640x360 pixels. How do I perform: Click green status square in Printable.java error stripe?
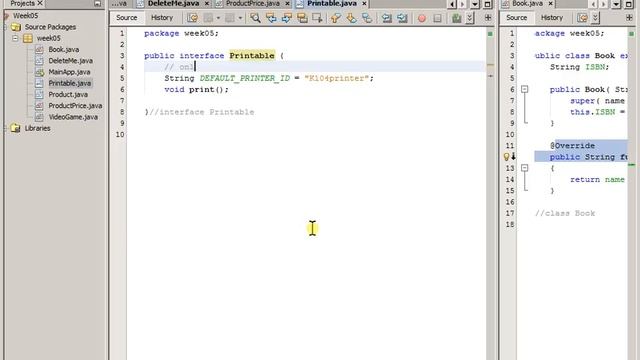[490, 34]
